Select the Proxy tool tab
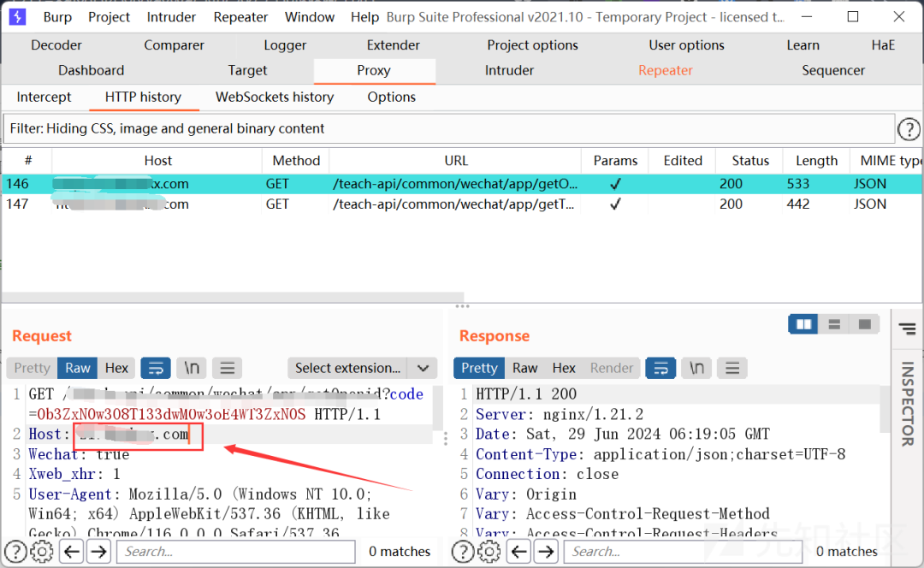 point(374,71)
